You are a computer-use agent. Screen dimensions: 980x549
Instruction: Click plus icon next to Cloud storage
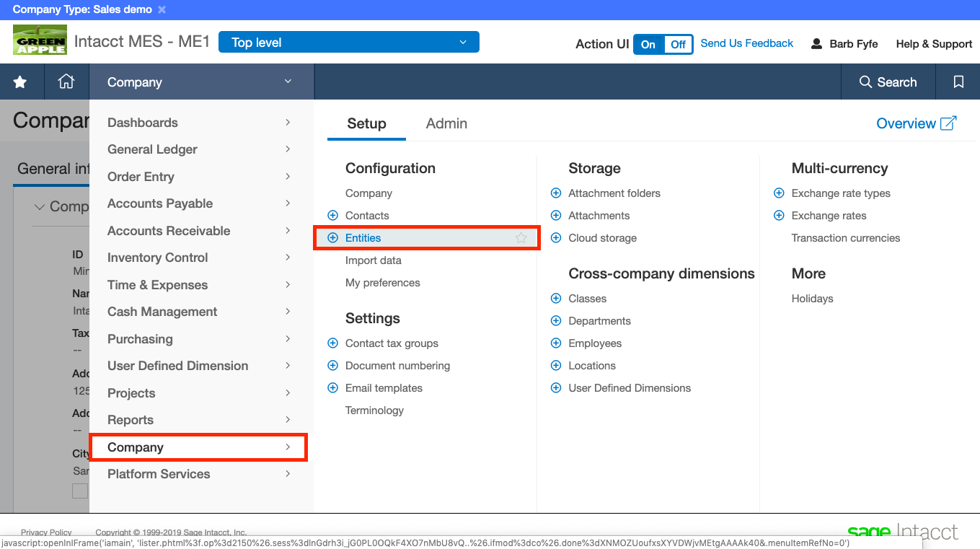pyautogui.click(x=556, y=238)
